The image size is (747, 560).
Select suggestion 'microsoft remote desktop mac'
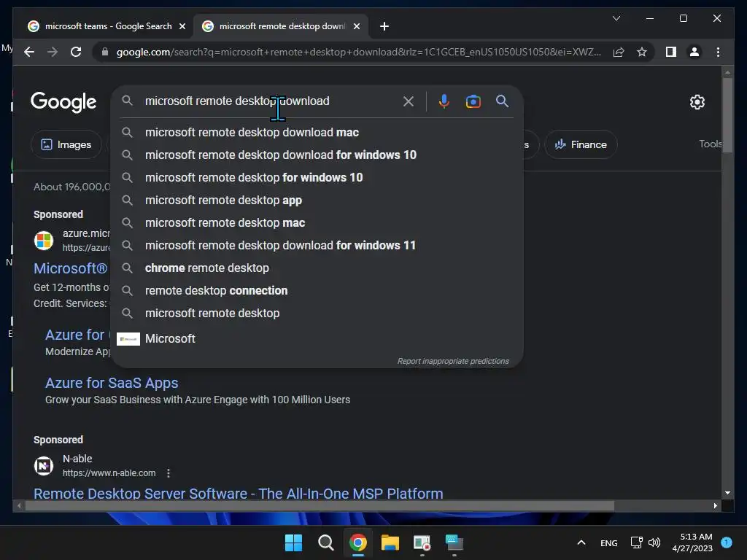[x=317, y=223]
